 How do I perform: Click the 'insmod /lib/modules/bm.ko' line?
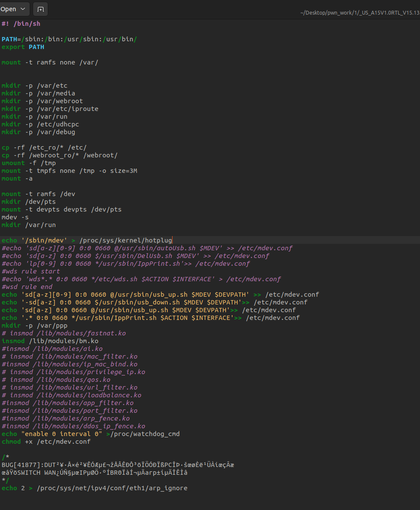(49, 341)
